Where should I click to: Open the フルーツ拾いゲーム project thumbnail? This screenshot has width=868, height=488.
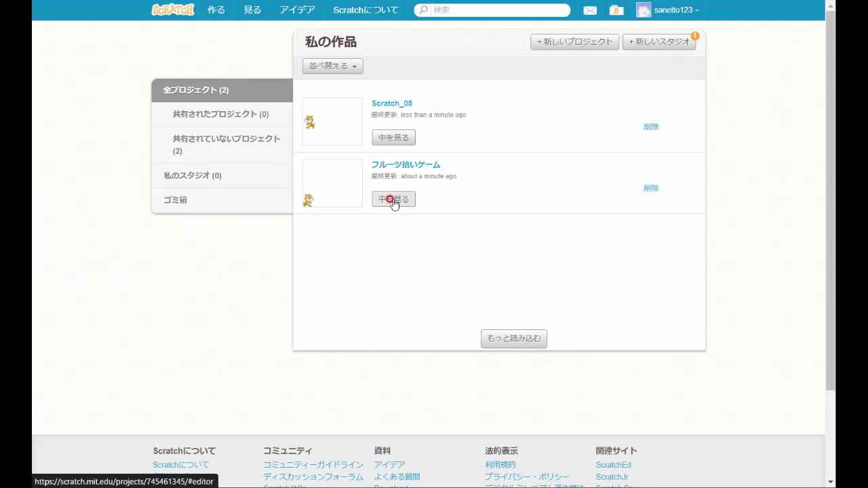click(332, 183)
